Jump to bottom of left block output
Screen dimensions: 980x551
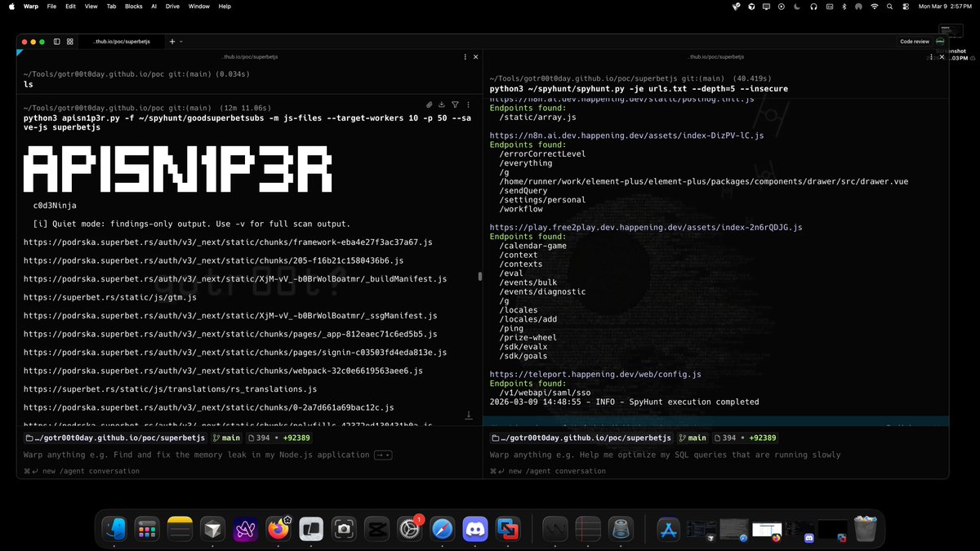point(469,415)
